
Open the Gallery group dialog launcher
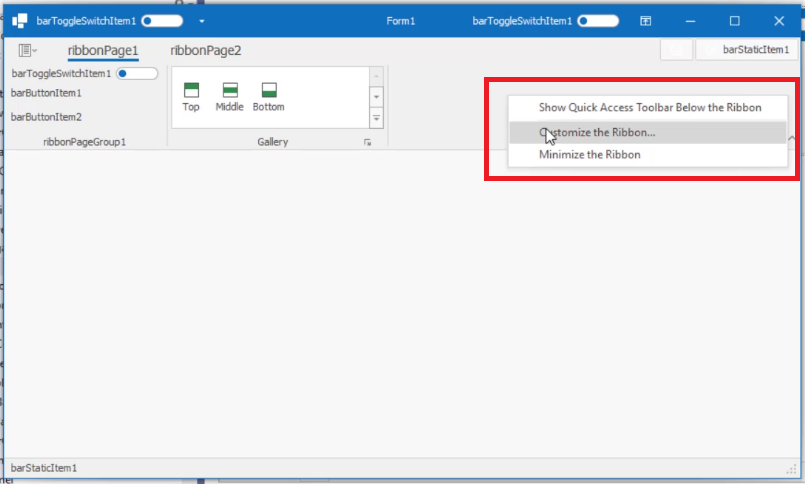(368, 142)
